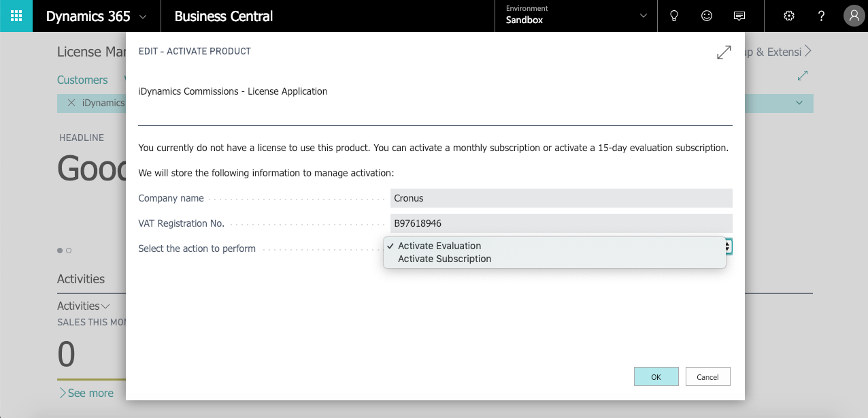Open the action select combo box arrow
868x418 pixels.
[729, 246]
